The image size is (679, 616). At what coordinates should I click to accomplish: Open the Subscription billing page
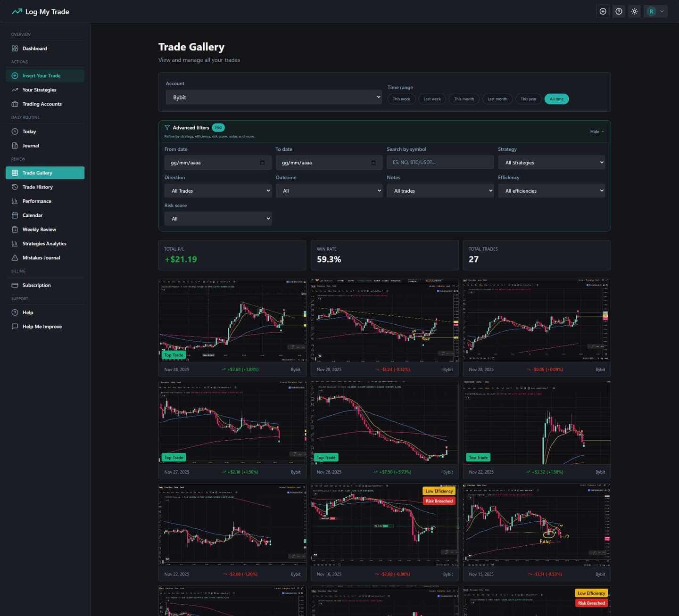tap(36, 285)
